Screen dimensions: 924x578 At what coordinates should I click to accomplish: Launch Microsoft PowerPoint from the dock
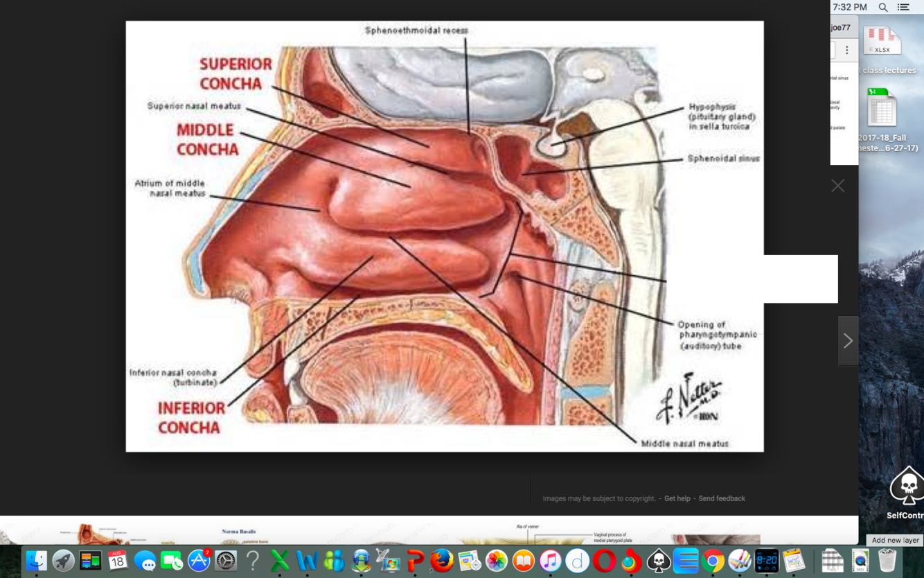415,560
